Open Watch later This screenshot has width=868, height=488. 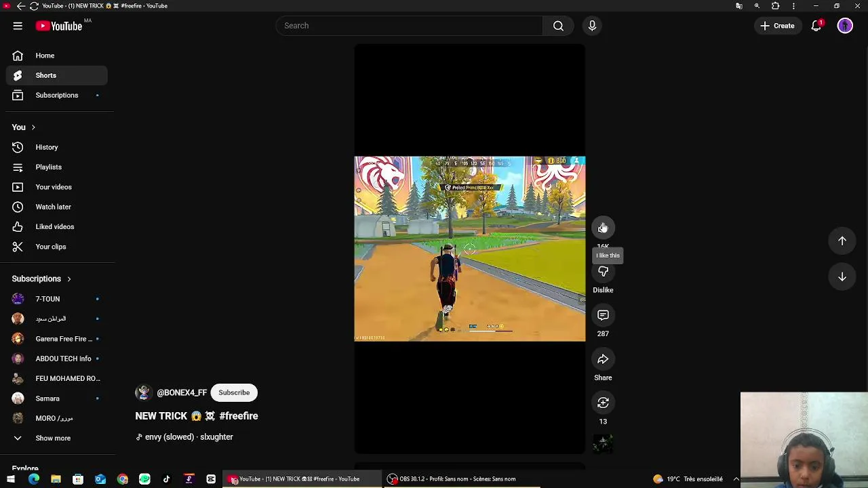(57, 207)
